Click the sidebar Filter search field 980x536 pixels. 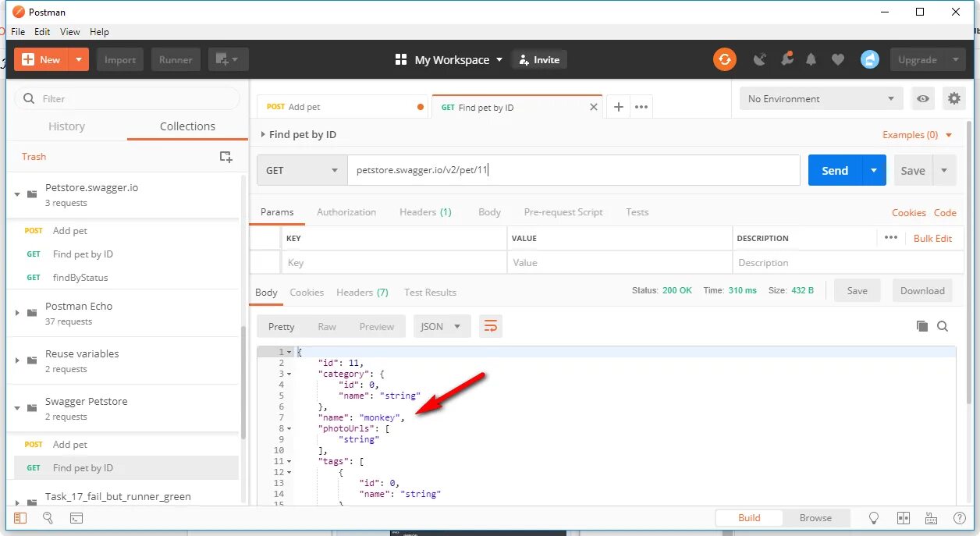pyautogui.click(x=128, y=98)
